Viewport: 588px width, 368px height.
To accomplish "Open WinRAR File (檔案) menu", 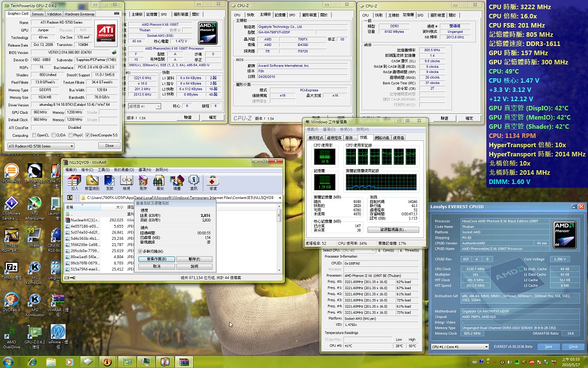I will pyautogui.click(x=71, y=170).
